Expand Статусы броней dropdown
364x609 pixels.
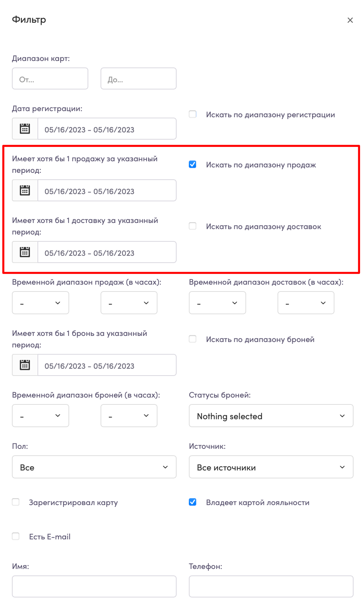[x=271, y=416]
